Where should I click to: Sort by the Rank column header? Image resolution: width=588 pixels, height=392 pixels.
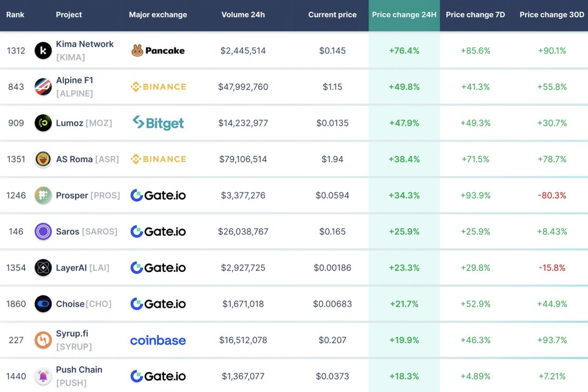[15, 15]
